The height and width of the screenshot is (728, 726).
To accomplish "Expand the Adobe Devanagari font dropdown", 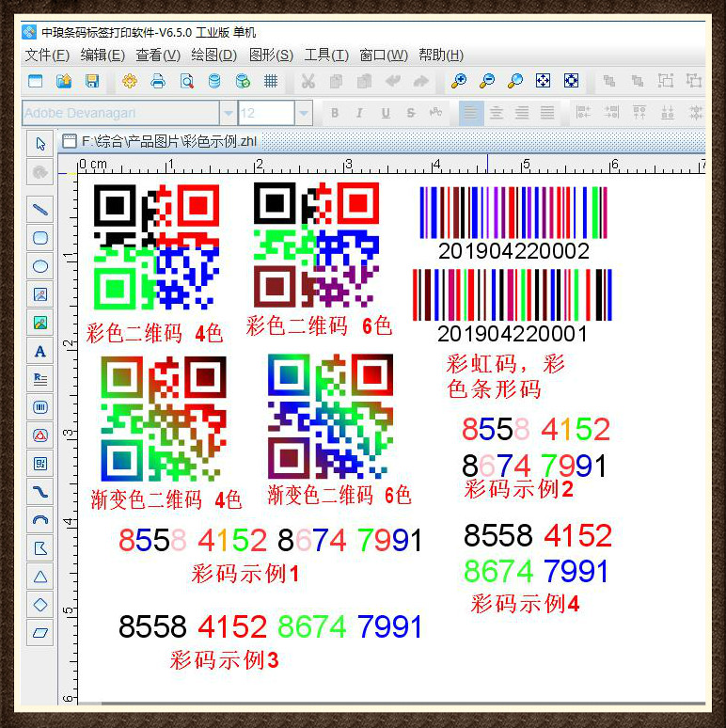I will point(228,113).
